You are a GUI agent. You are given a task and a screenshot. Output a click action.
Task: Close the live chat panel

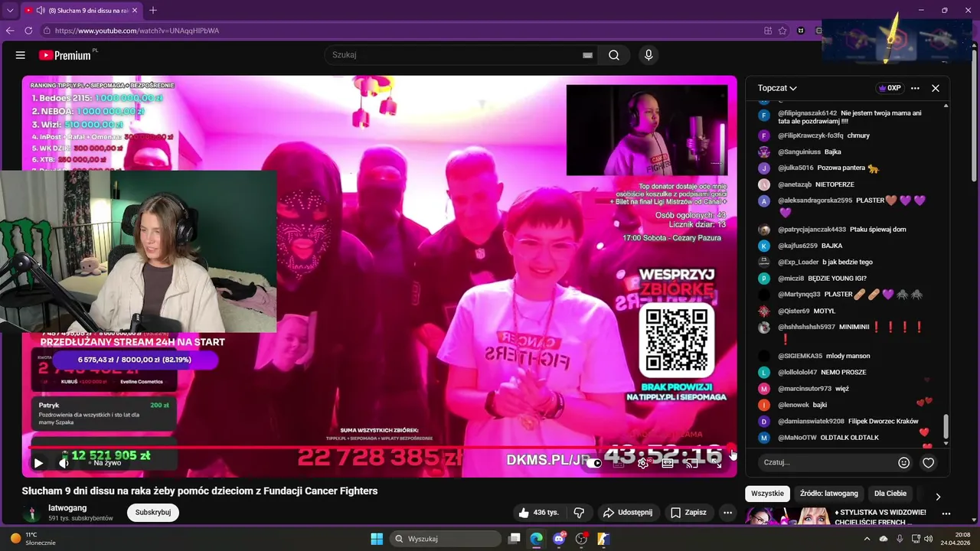(936, 88)
